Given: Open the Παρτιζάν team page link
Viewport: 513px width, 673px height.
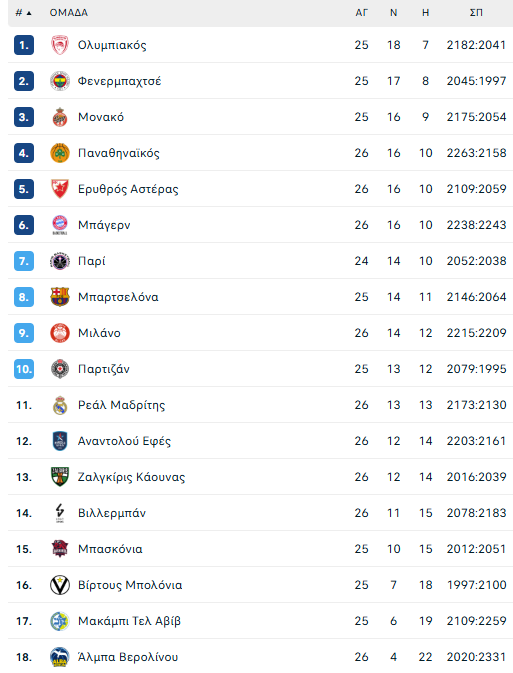Looking at the screenshot, I should coord(103,369).
